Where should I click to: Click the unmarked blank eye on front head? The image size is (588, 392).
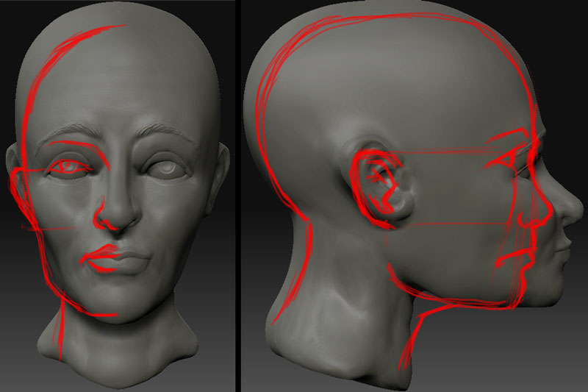coord(168,168)
